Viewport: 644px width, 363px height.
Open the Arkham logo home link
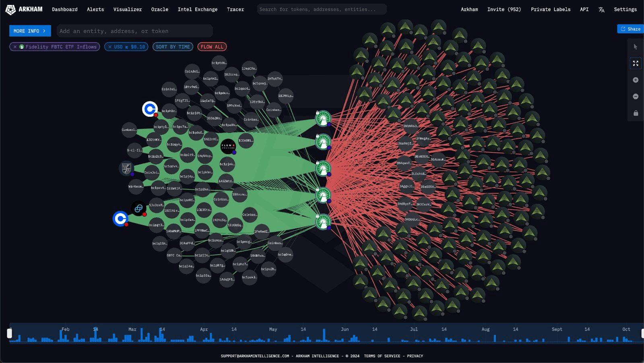tap(24, 9)
